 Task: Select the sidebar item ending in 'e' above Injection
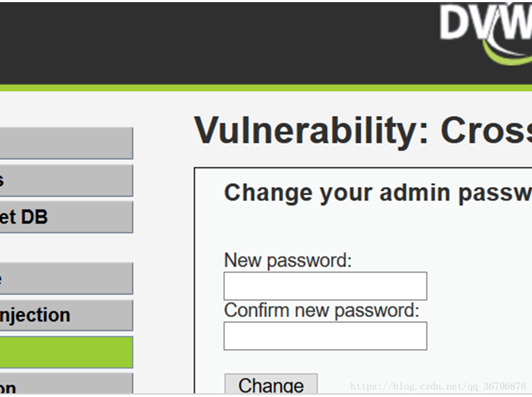point(66,278)
